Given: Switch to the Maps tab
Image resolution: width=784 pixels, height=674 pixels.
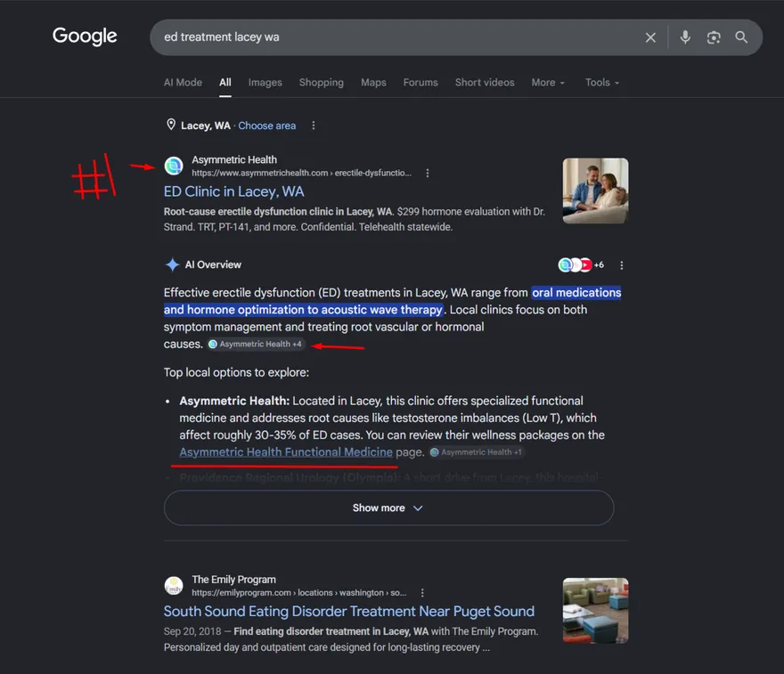Looking at the screenshot, I should 373,83.
